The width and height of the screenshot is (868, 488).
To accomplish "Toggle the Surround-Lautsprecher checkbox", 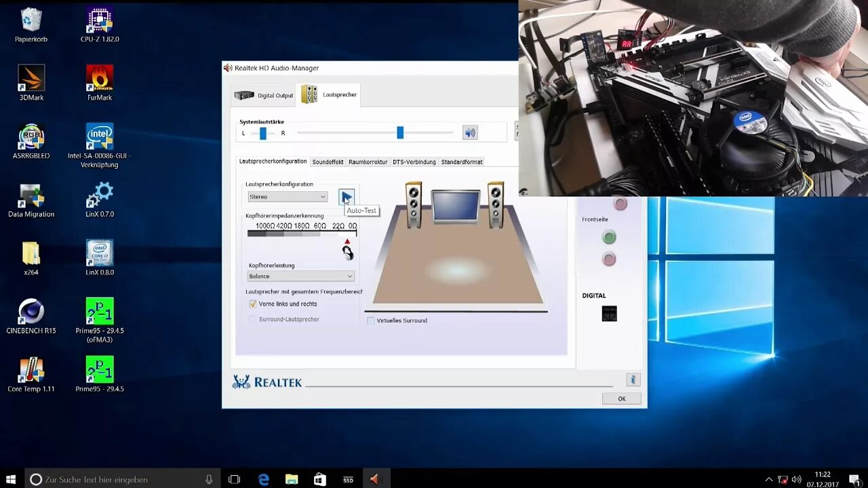I will coord(253,319).
